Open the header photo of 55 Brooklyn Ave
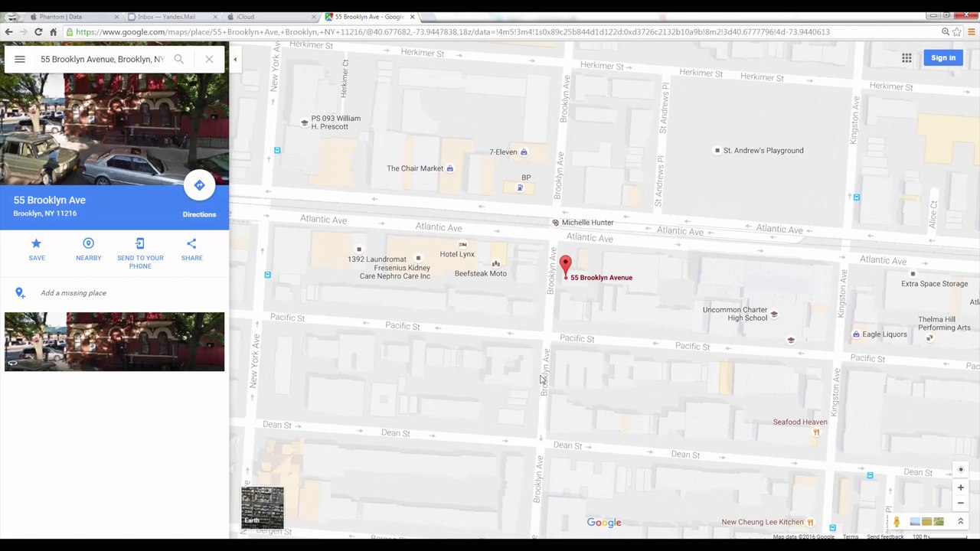The width and height of the screenshot is (980, 551). [114, 129]
